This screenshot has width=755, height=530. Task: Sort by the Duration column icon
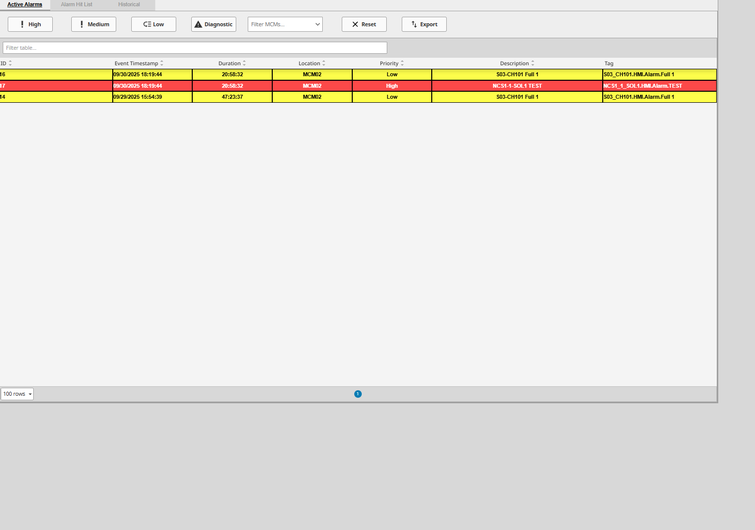click(x=244, y=63)
